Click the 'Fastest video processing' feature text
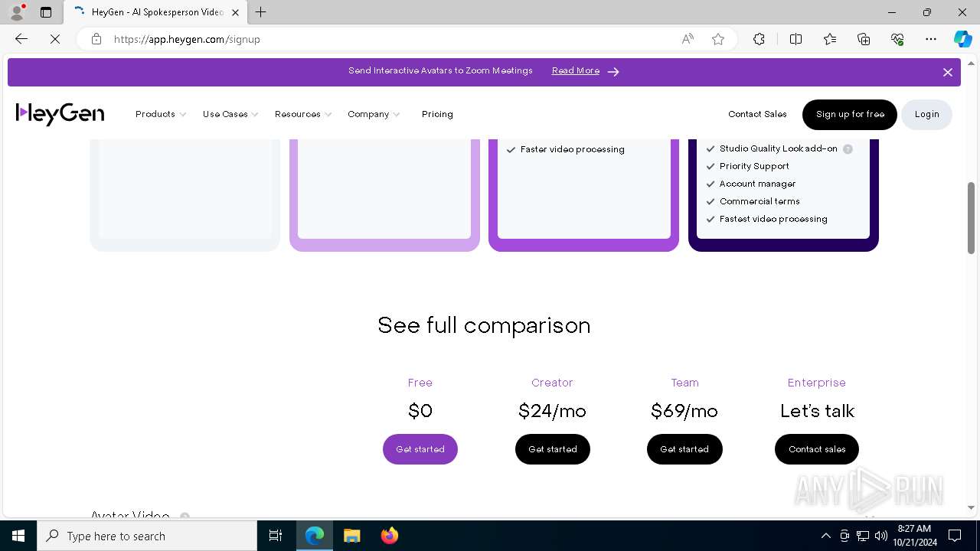Image resolution: width=980 pixels, height=551 pixels. pyautogui.click(x=773, y=219)
